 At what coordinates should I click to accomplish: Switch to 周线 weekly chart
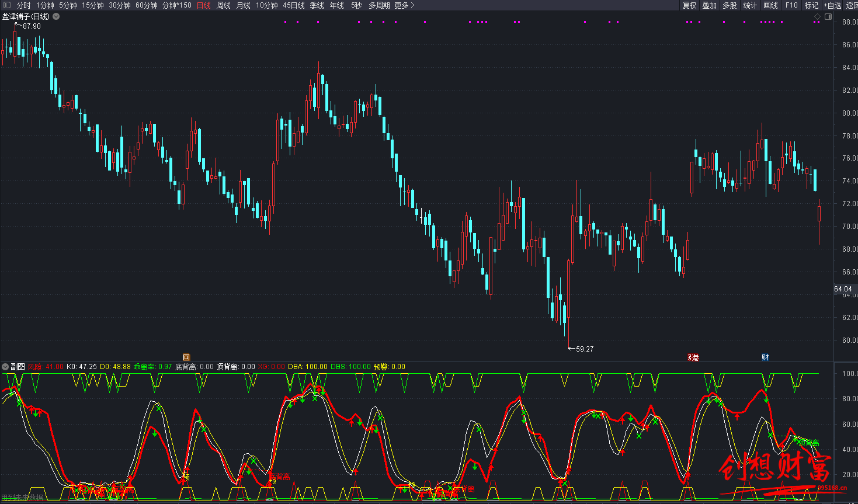point(224,5)
